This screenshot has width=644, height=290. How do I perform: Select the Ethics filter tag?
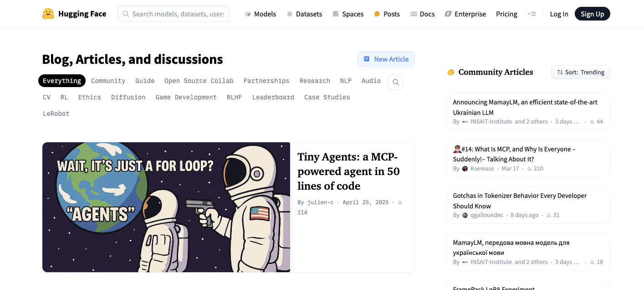(90, 97)
